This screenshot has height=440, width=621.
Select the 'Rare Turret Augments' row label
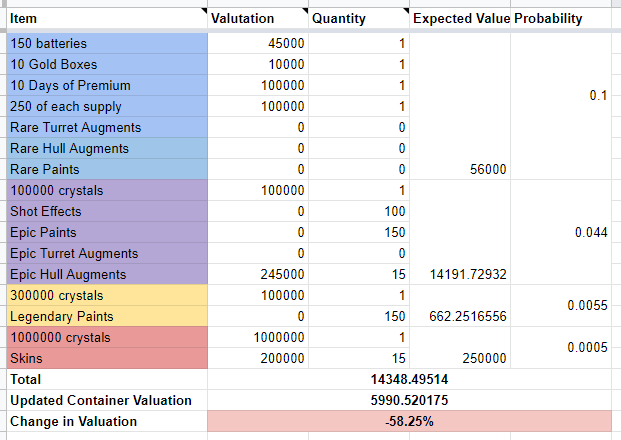click(106, 128)
